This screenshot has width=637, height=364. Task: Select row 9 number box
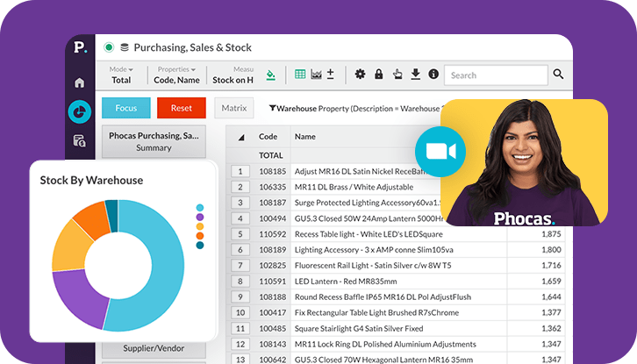click(240, 297)
